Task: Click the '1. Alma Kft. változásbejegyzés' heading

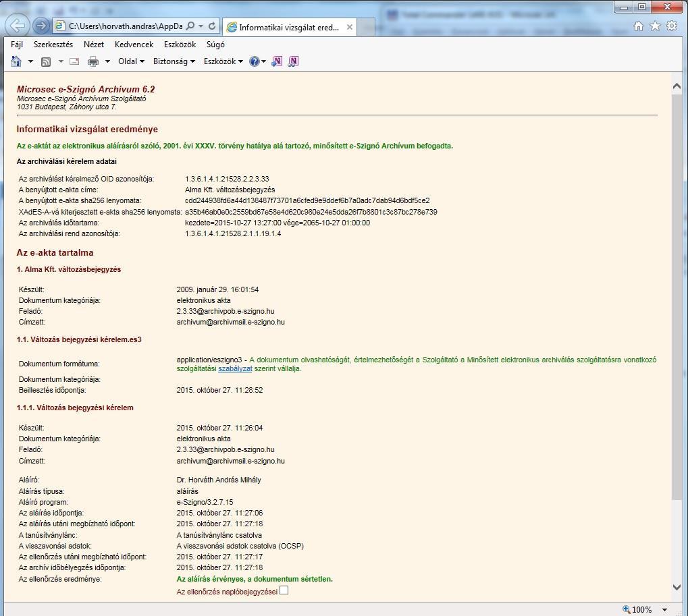Action: coord(69,269)
